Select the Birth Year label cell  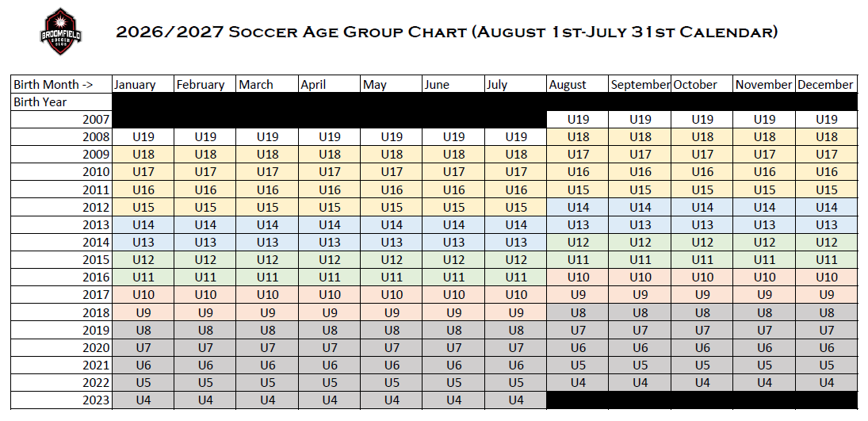[x=61, y=102]
